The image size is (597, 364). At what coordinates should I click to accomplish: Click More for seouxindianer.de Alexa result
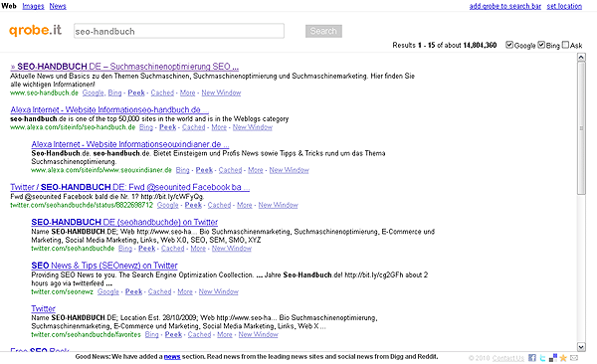(x=256, y=170)
